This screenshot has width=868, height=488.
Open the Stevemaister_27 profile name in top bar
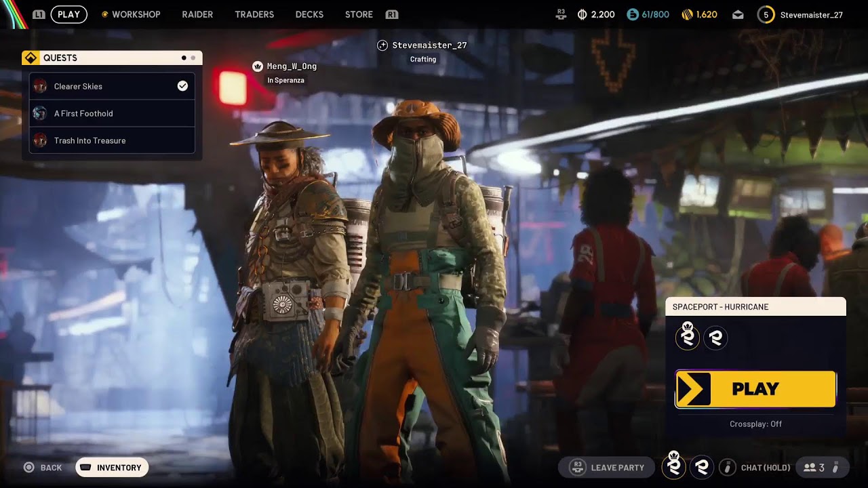812,14
